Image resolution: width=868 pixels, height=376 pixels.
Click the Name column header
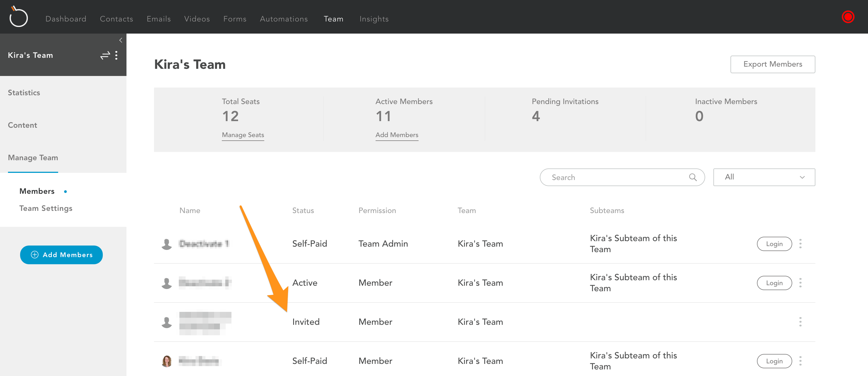click(190, 210)
